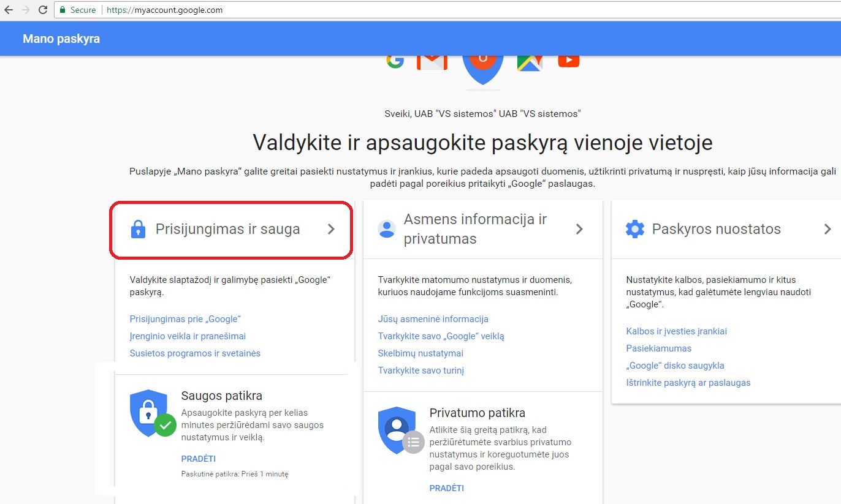Open Skelbimų nustatymai link
Viewport: 841px width, 504px height.
click(x=420, y=353)
